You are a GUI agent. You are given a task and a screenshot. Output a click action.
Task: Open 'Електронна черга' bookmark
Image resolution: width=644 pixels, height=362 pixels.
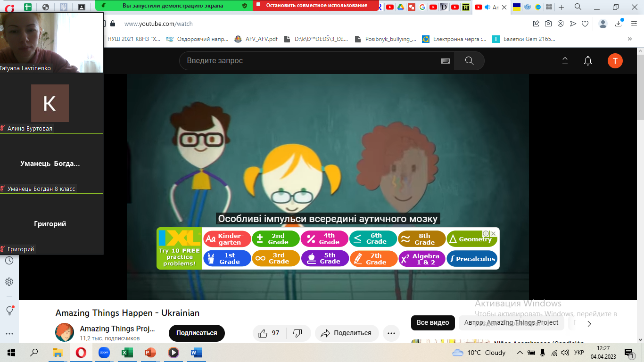click(454, 39)
